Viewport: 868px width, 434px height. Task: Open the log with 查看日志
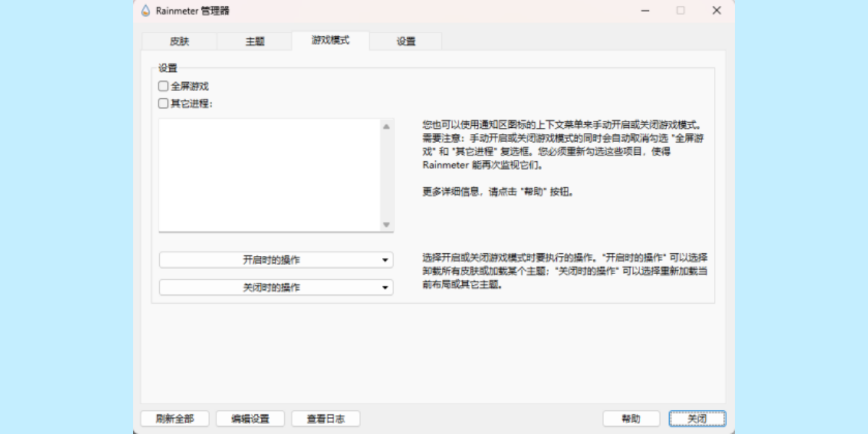point(325,419)
